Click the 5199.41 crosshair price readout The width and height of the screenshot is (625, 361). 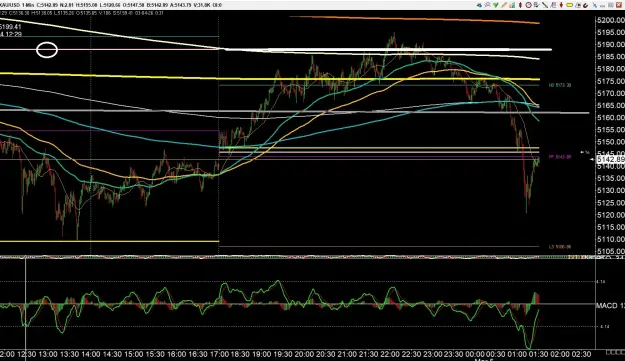[x=11, y=27]
